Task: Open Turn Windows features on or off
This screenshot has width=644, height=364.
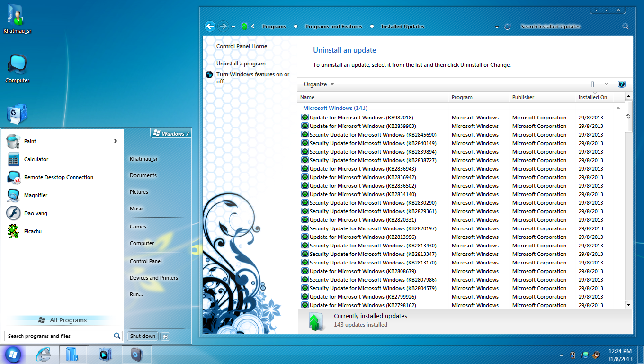Action: point(253,78)
